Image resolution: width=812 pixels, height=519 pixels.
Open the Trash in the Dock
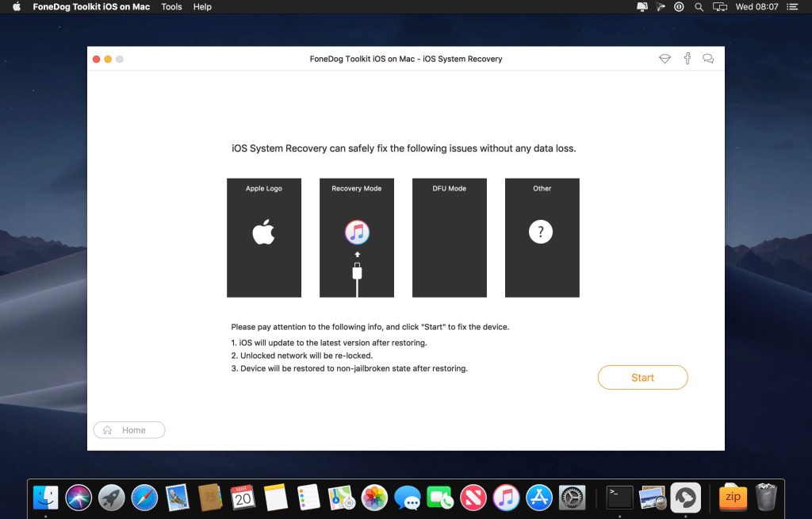pyautogui.click(x=764, y=498)
